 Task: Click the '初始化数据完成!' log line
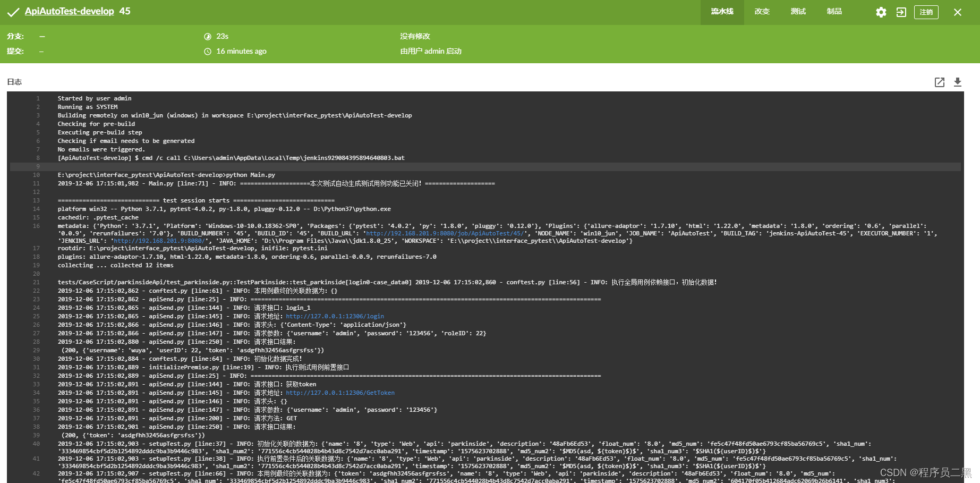coord(180,359)
